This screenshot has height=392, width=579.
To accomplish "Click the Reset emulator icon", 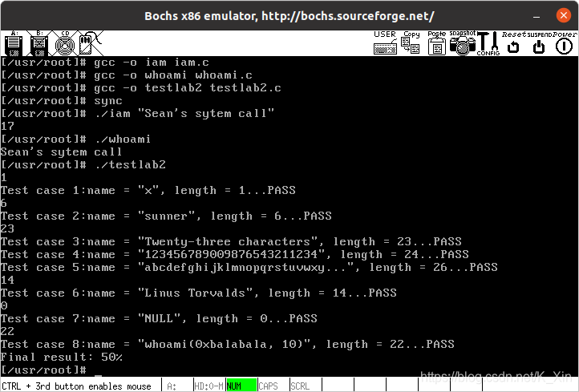I will 513,42.
